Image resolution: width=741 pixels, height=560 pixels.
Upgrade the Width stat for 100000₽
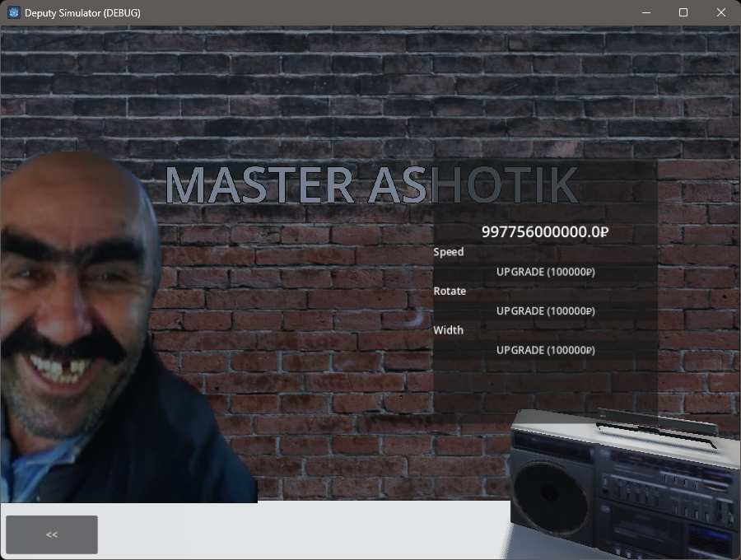click(545, 350)
